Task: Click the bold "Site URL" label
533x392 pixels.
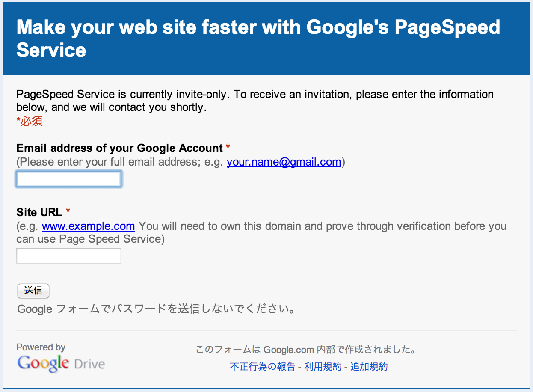Action: [39, 212]
